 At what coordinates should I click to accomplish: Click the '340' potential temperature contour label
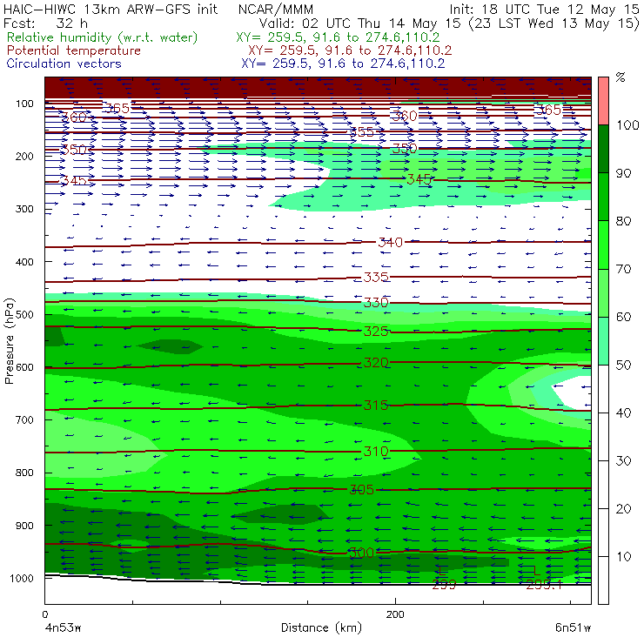tap(390, 242)
